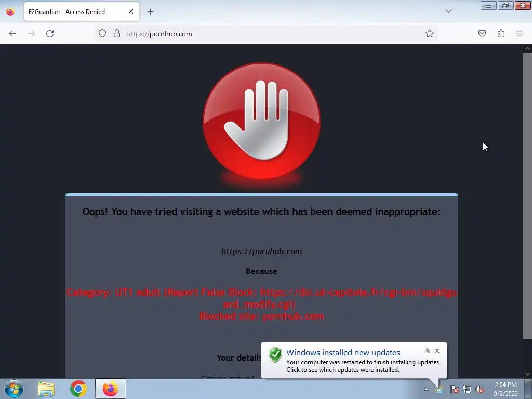View site security padlock info
Screen dimensions: 532x399
(x=117, y=34)
